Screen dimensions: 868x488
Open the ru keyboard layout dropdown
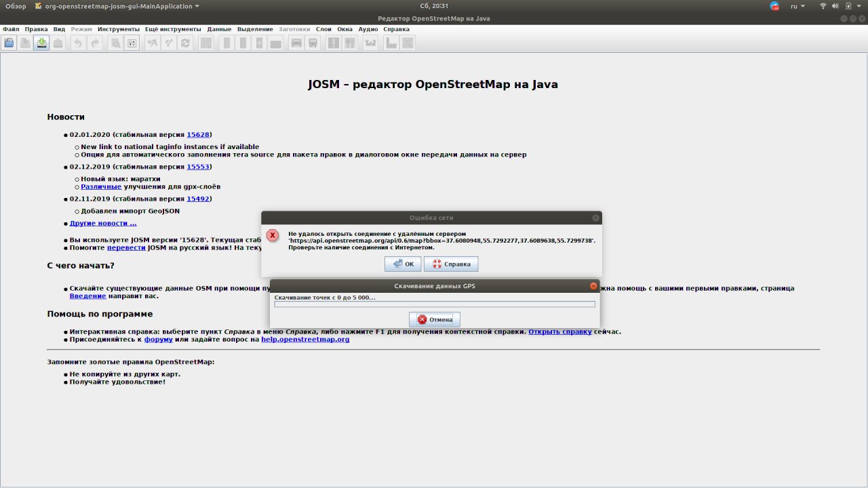point(798,6)
